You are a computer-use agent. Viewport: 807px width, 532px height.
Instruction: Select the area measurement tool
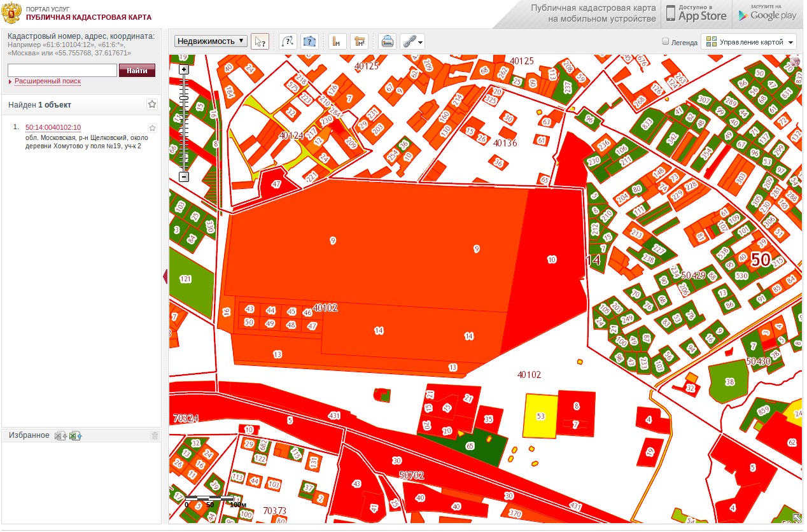[x=360, y=41]
